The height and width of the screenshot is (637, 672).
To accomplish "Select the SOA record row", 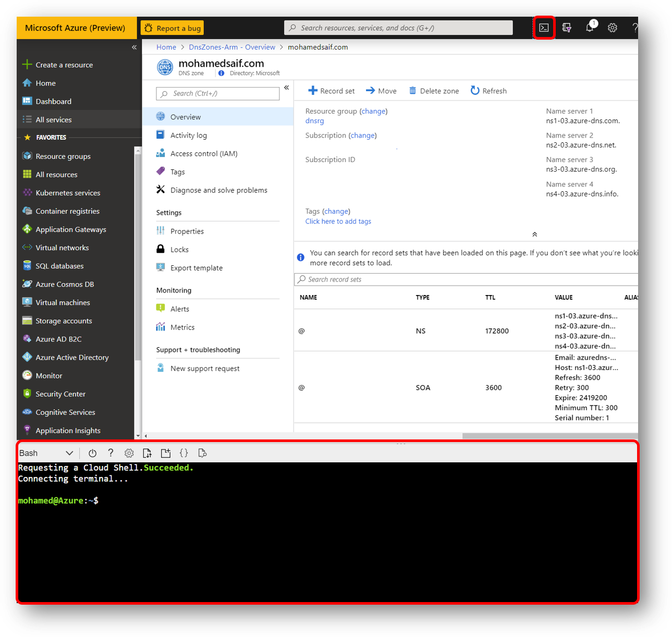I will [466, 387].
